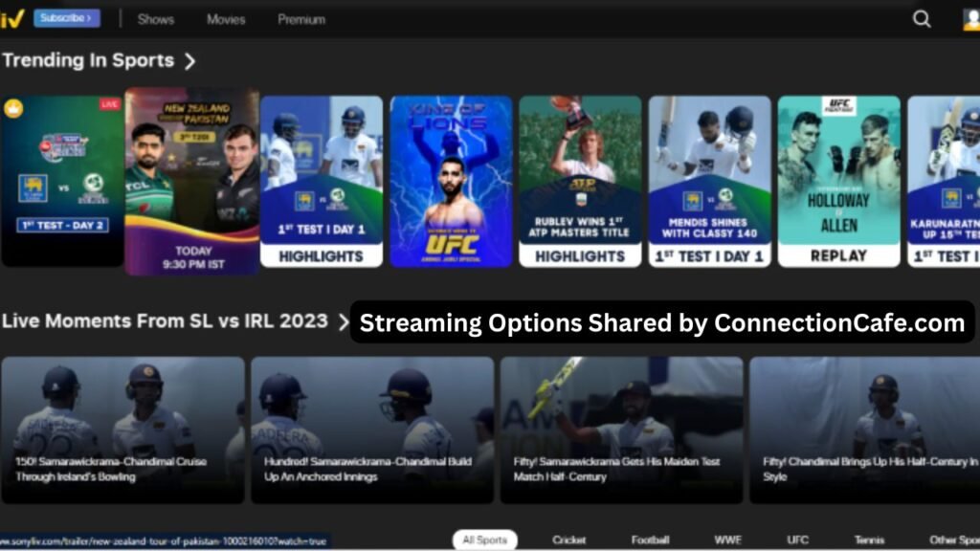
Task: Play the Holloway vs Allen replay card
Action: 838,181
